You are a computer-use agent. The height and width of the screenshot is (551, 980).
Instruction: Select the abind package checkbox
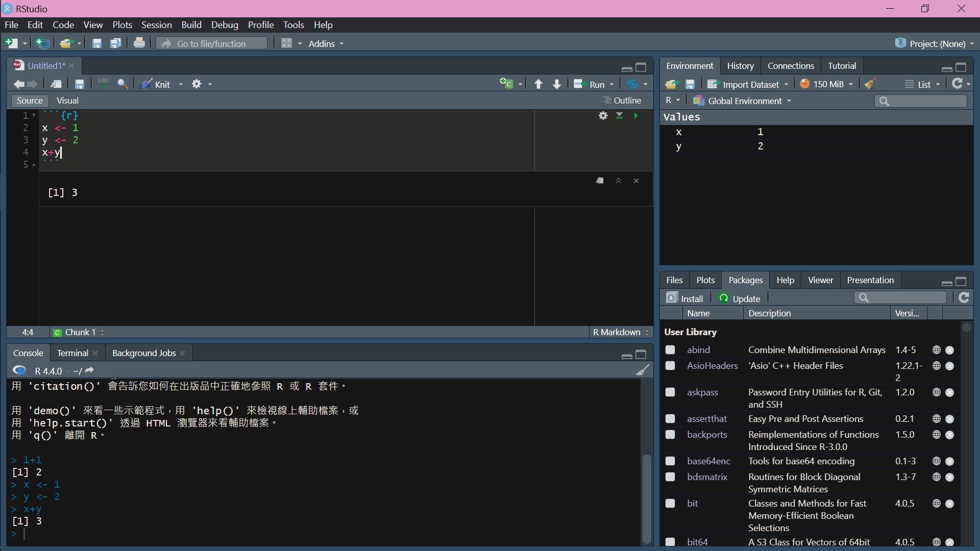click(x=670, y=350)
